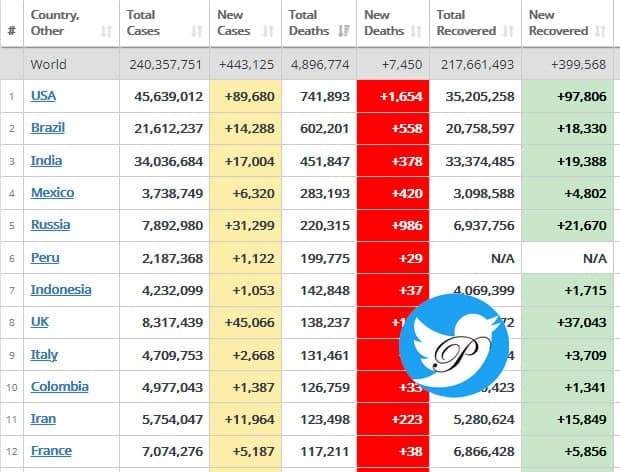Select the India link
The width and height of the screenshot is (620, 472).
[44, 160]
